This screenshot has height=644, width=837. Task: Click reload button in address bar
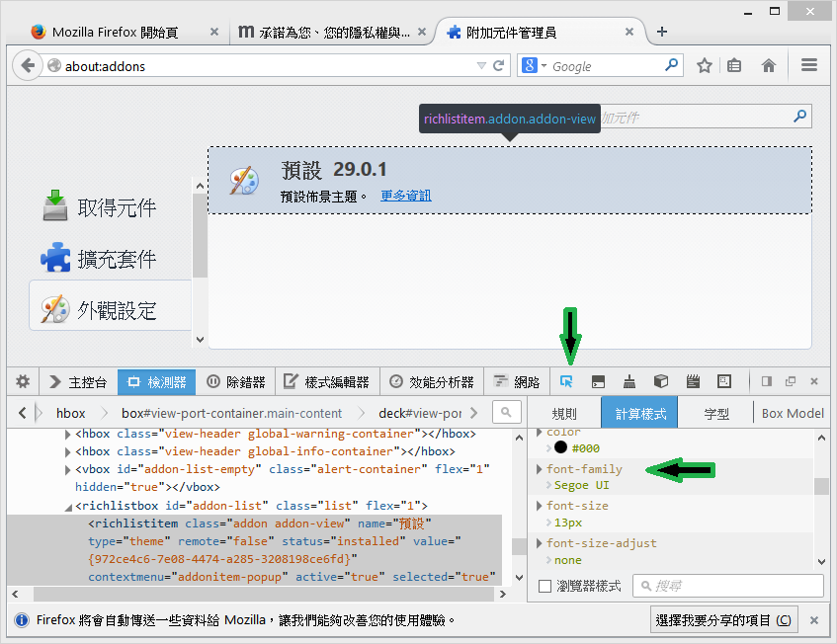[x=499, y=66]
